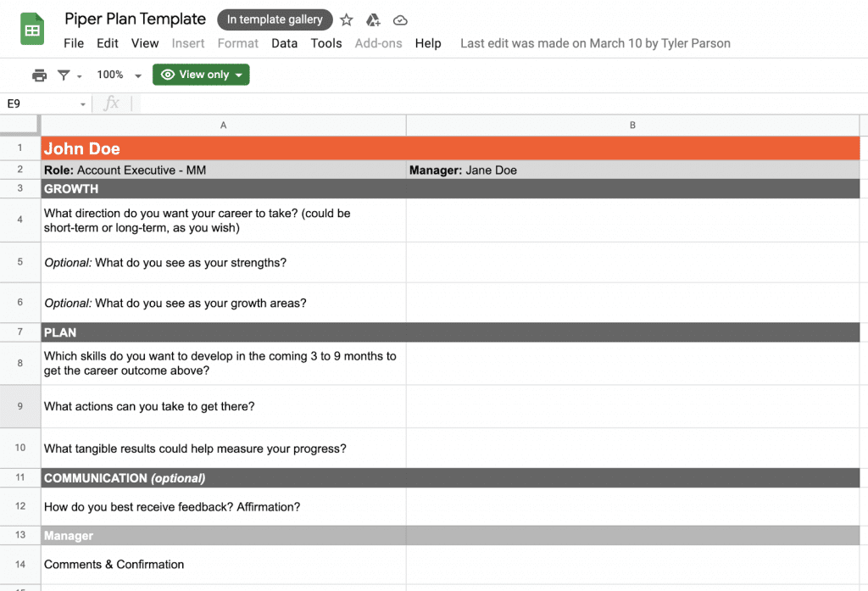Image resolution: width=868 pixels, height=591 pixels.
Task: Open the Name box dropdown arrow
Action: coord(83,104)
